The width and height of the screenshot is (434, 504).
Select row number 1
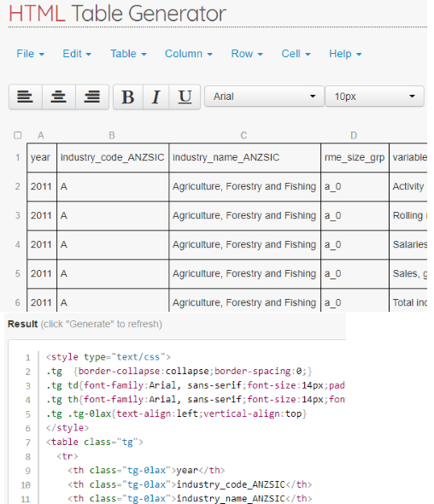point(18,157)
